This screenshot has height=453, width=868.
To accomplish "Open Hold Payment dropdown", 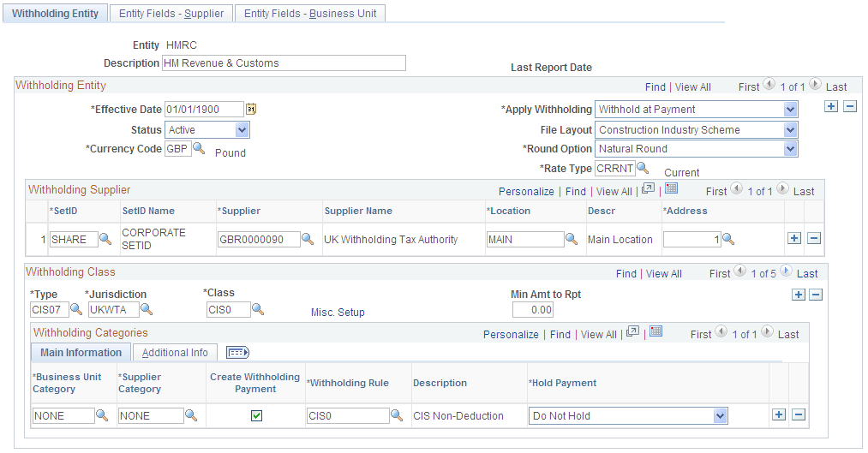I will tap(628, 415).
